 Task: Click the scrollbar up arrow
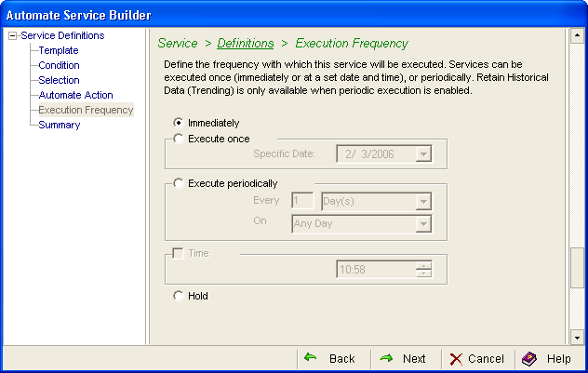tap(577, 35)
